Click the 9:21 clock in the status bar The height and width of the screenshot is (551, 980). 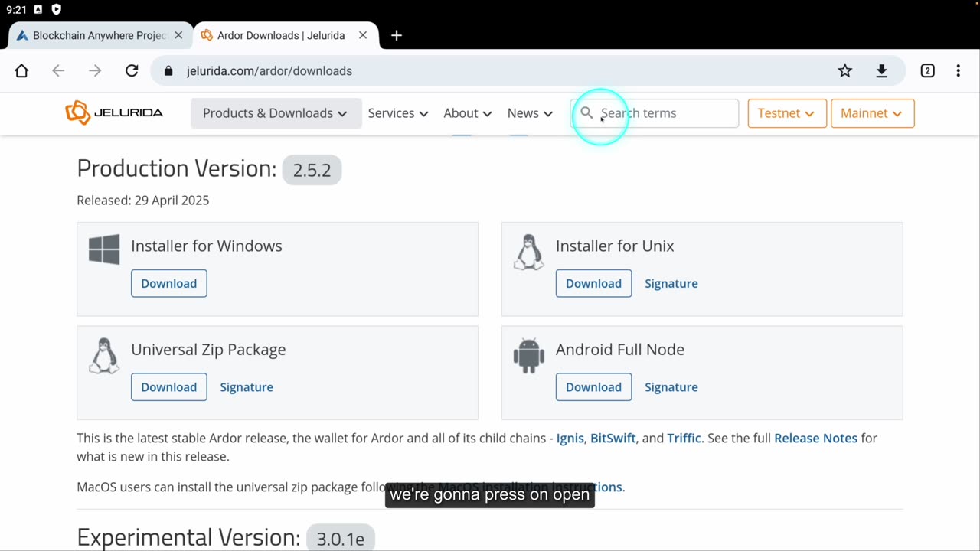16,10
